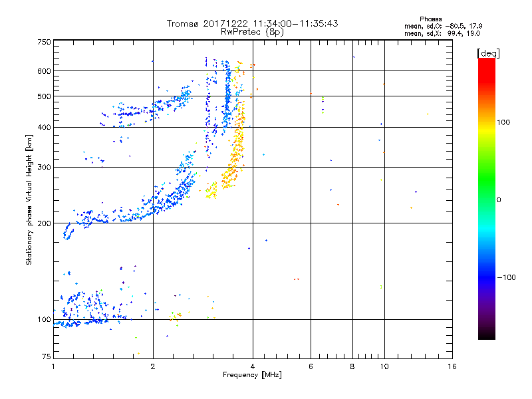
Task: Click the x-axis label '16'
Action: [452, 366]
